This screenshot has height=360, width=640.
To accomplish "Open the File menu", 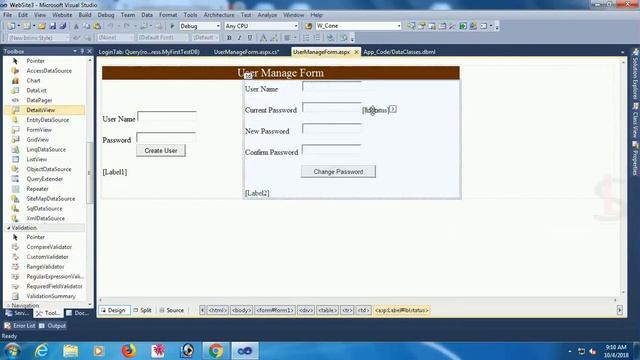I will pos(7,15).
